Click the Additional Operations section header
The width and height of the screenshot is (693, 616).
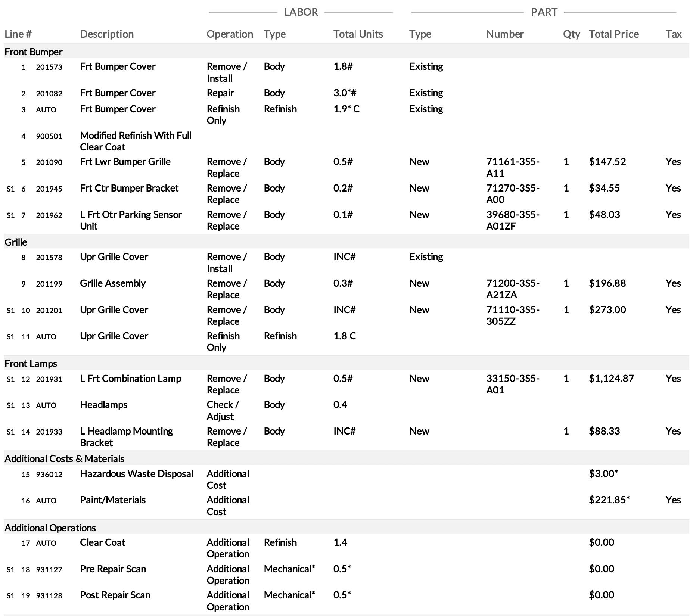point(50,528)
